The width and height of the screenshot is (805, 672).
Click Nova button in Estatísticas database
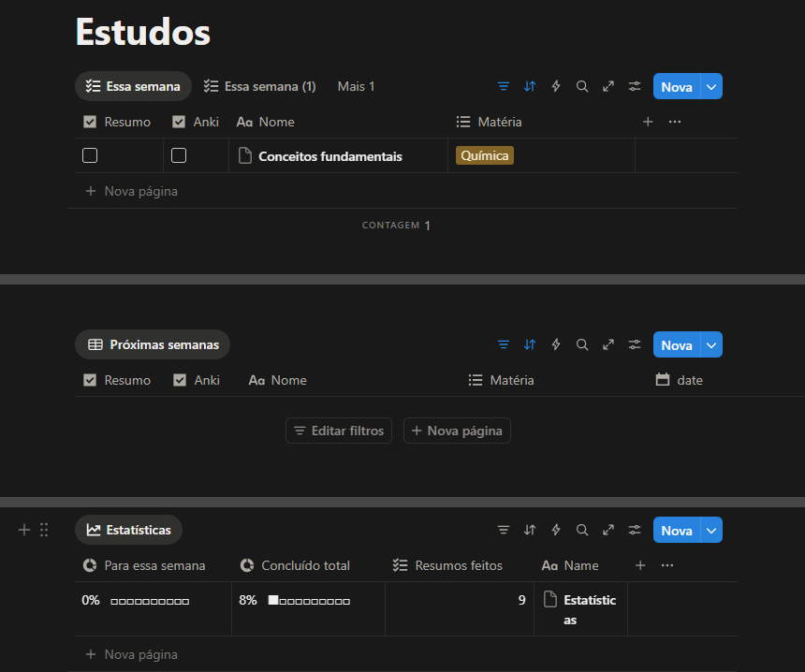click(x=676, y=530)
